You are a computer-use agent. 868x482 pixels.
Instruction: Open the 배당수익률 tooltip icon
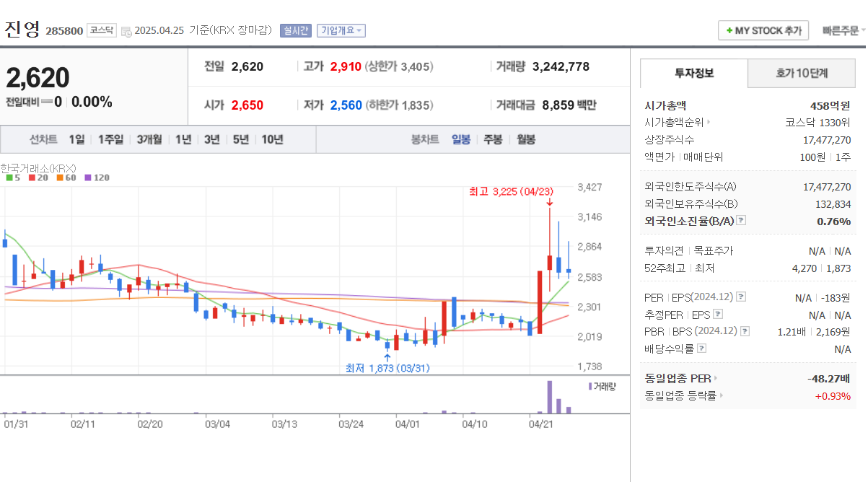pyautogui.click(x=701, y=348)
